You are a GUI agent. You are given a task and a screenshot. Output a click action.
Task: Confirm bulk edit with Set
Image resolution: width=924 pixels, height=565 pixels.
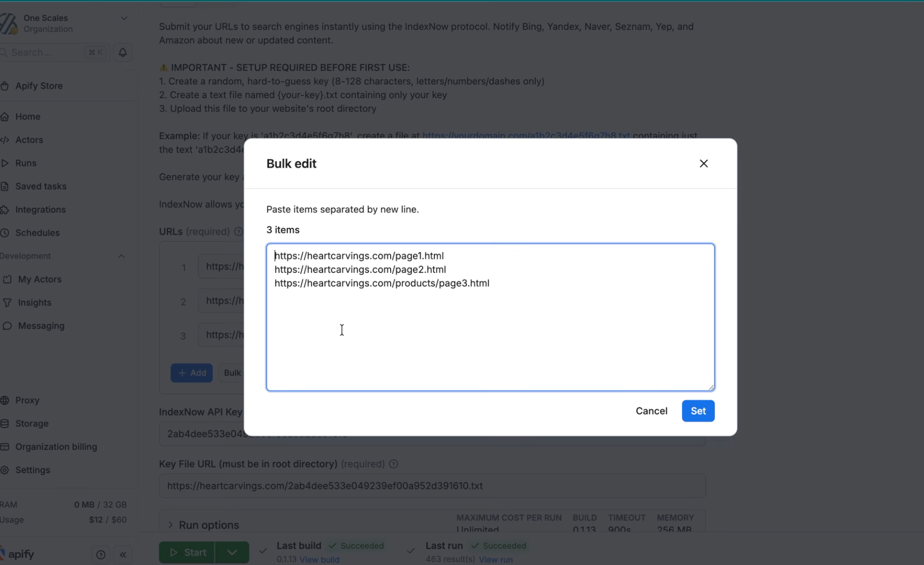[x=698, y=410]
